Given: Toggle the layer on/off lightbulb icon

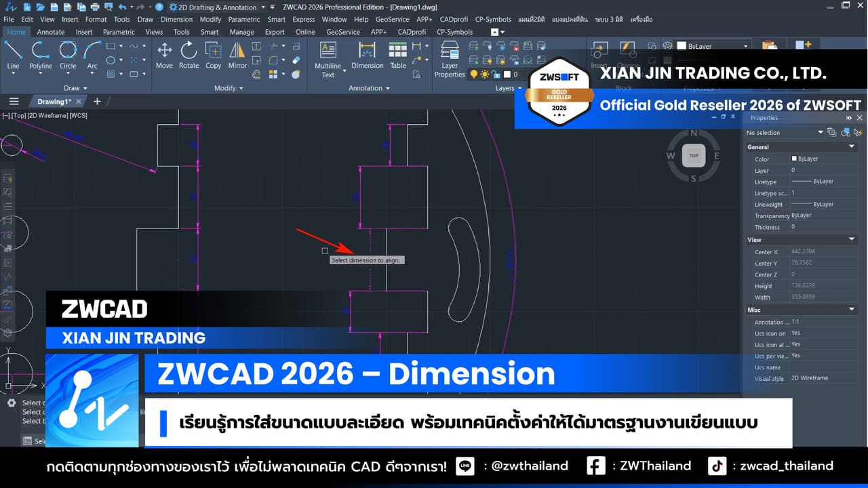Looking at the screenshot, I should point(474,74).
